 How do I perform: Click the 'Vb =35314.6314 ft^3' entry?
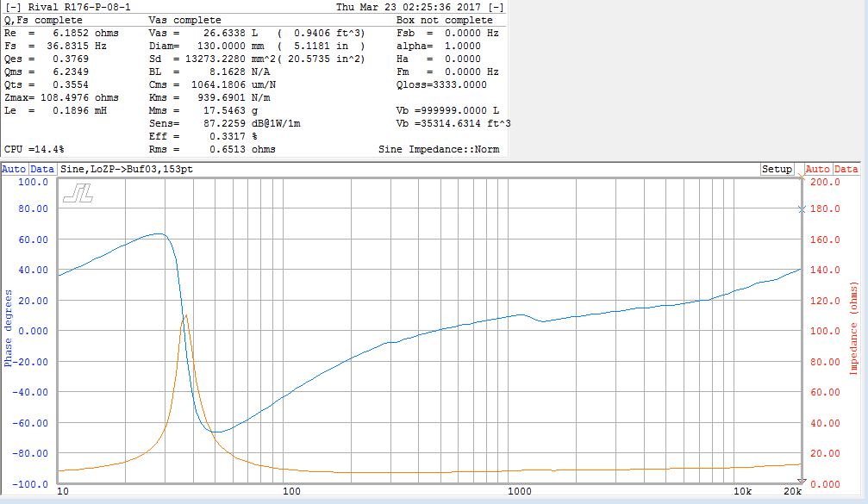pos(453,123)
